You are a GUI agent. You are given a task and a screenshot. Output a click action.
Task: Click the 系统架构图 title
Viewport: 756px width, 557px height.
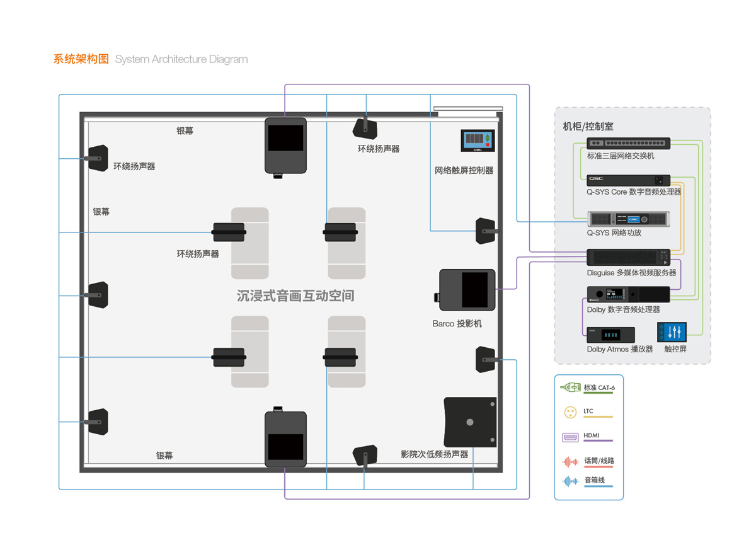tap(81, 59)
